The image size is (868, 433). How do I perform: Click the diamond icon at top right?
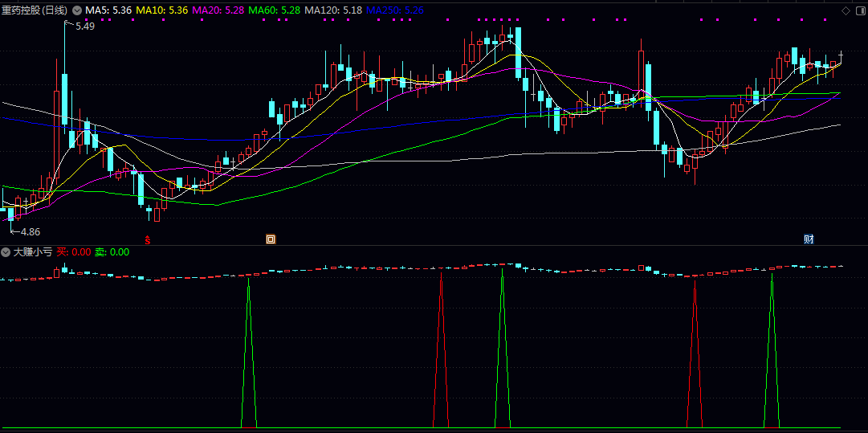point(846,10)
